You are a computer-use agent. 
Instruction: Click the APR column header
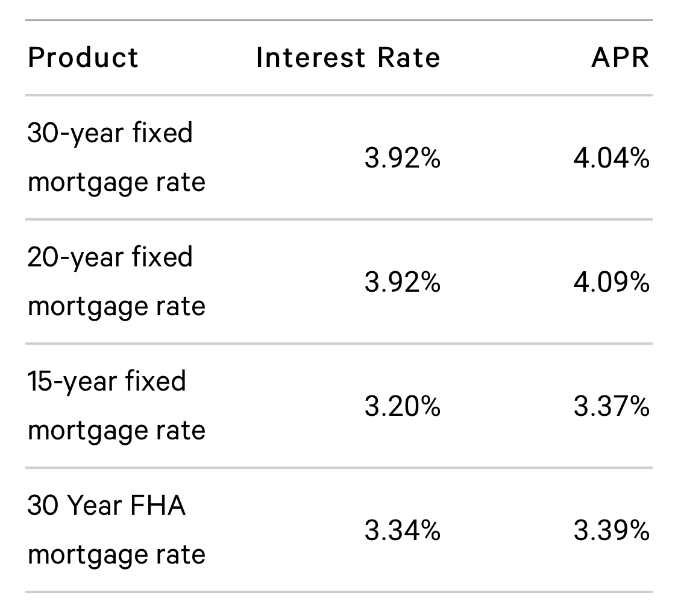pyautogui.click(x=620, y=58)
